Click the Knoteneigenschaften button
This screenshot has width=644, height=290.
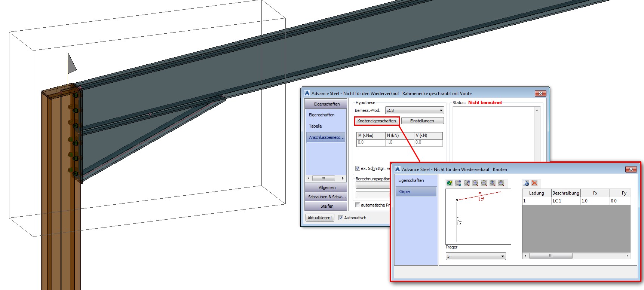377,121
